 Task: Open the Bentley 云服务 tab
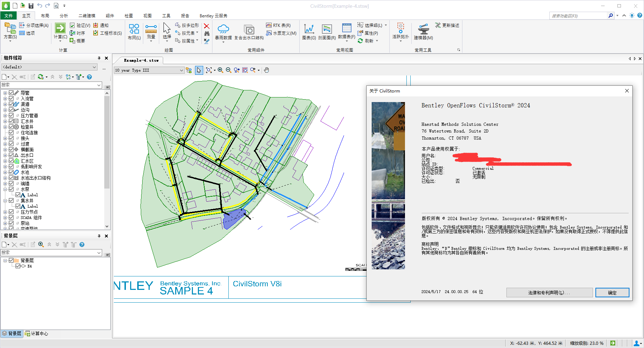[213, 16]
